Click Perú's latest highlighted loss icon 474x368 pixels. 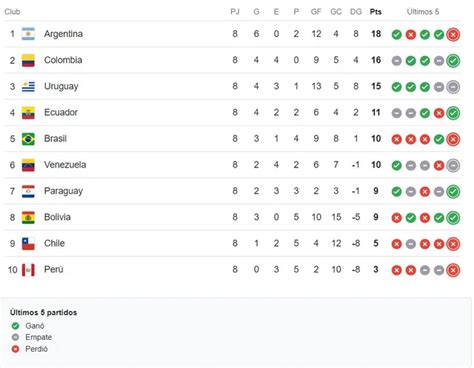[453, 270]
